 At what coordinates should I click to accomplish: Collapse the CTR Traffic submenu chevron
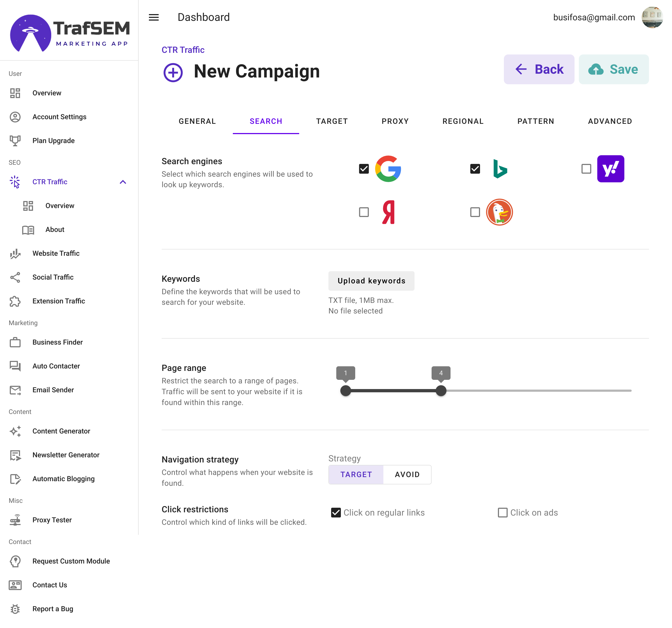click(x=123, y=182)
